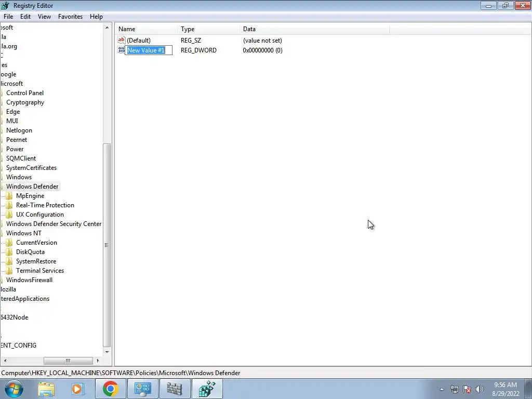Select the Netlogon key
The height and width of the screenshot is (399, 532).
point(19,130)
